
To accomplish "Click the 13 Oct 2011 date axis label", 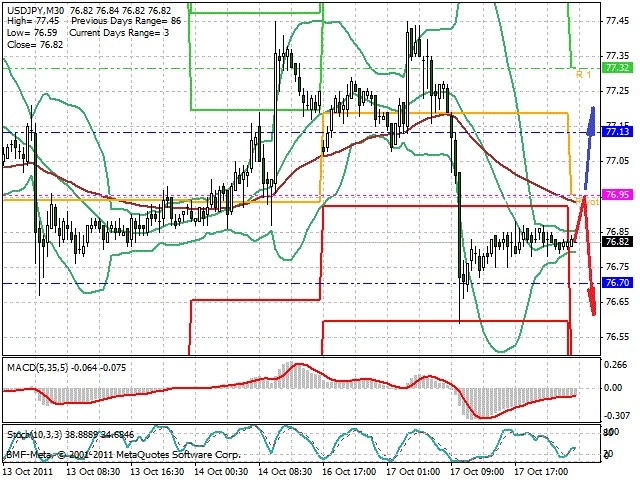I will pyautogui.click(x=28, y=471).
